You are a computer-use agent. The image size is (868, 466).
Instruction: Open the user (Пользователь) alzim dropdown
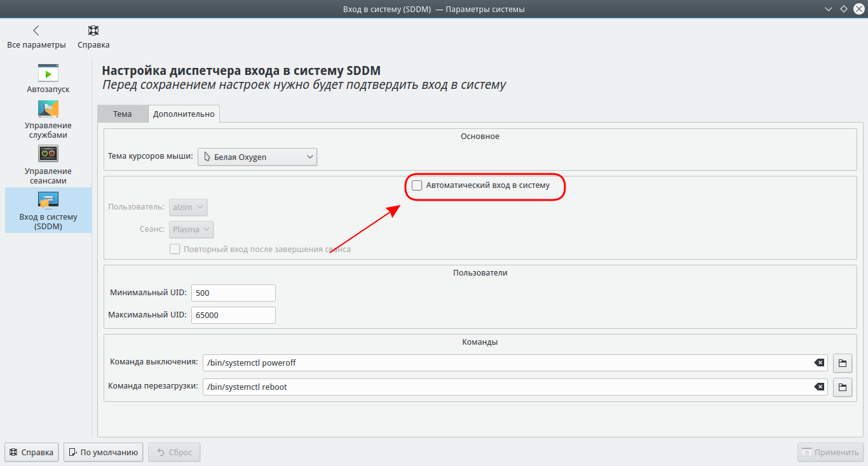[x=188, y=207]
